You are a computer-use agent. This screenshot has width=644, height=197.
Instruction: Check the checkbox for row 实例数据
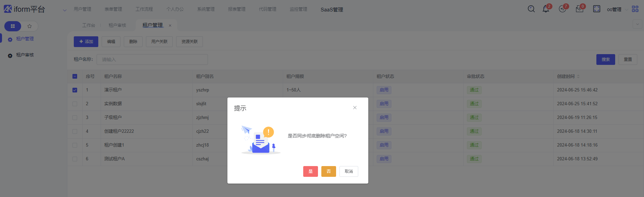75,104
